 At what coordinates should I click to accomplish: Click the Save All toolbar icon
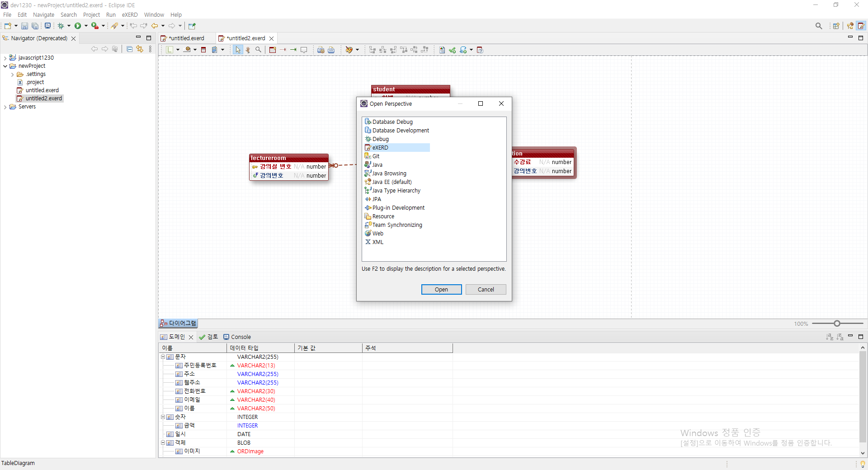coord(35,26)
